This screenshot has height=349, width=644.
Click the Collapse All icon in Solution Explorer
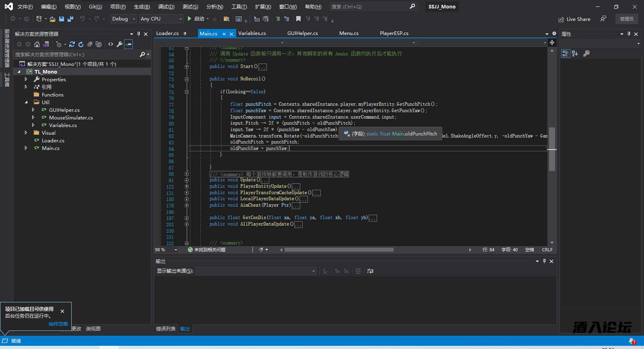point(90,44)
